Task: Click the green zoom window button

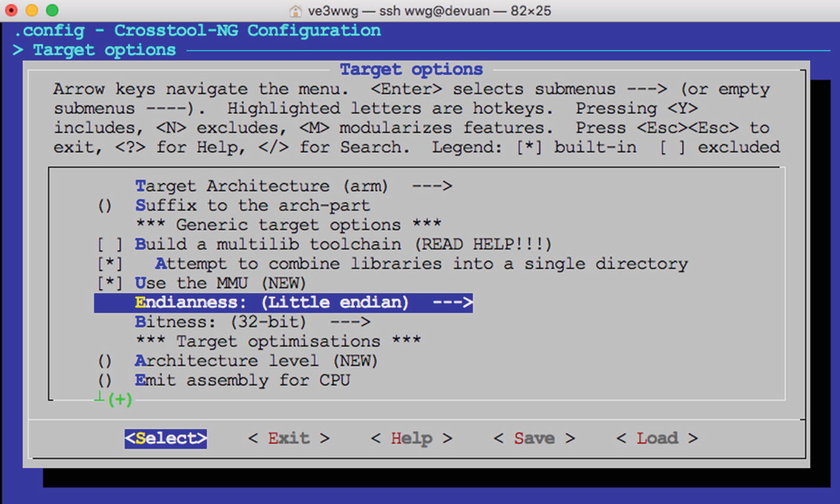Action: tap(52, 10)
